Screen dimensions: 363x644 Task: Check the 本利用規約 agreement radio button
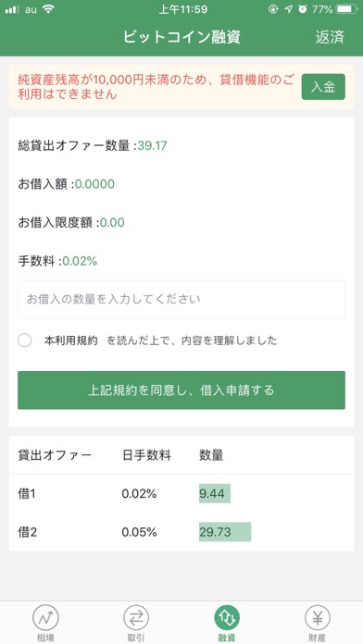point(25,341)
